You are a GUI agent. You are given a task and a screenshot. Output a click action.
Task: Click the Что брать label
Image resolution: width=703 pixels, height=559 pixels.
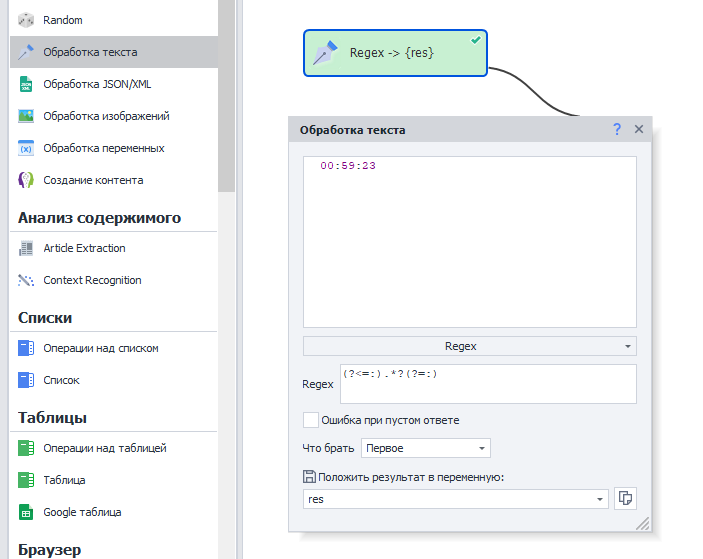tap(328, 448)
